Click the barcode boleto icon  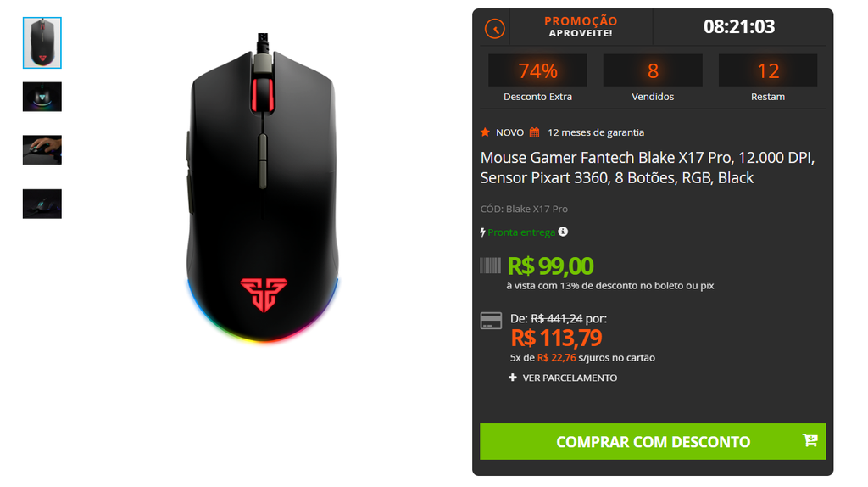point(490,266)
